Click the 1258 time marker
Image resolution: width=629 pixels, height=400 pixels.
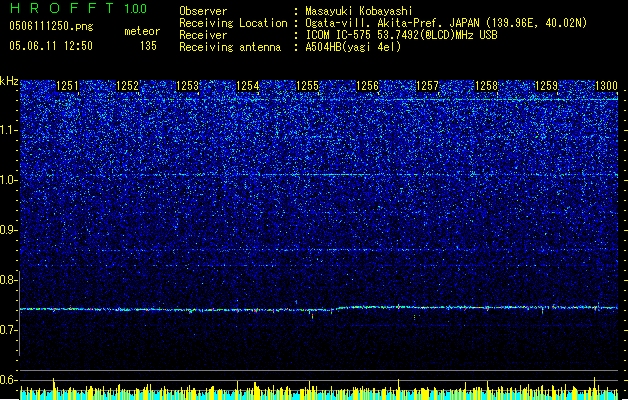[487, 86]
